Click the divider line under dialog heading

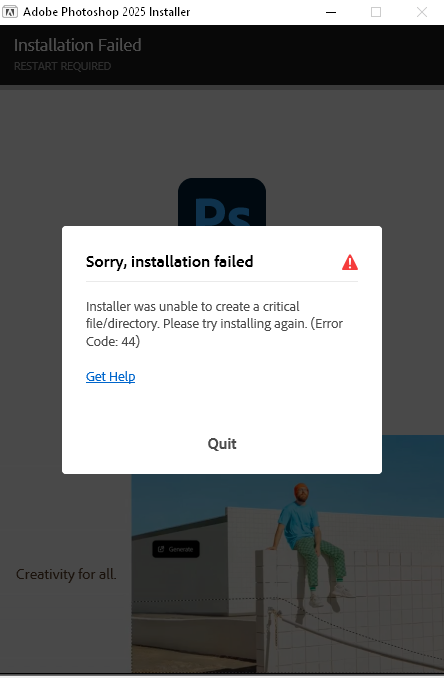[222, 281]
